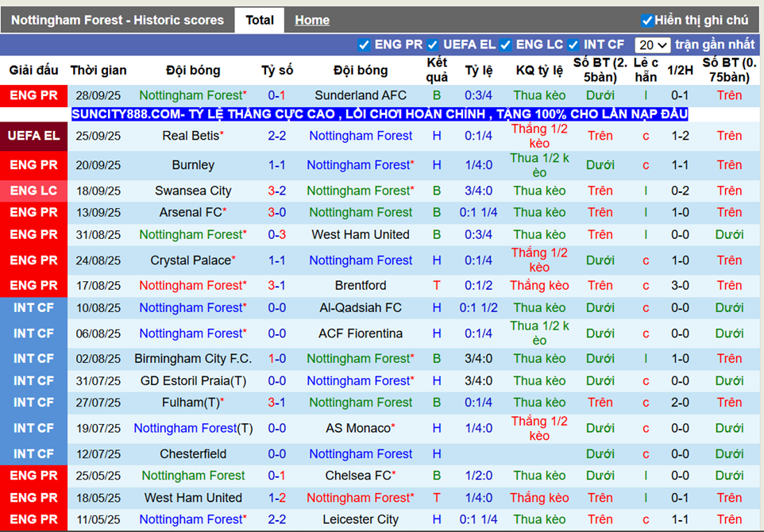Click 3-2 score of Swansea City match
The image size is (764, 532).
pos(276,191)
